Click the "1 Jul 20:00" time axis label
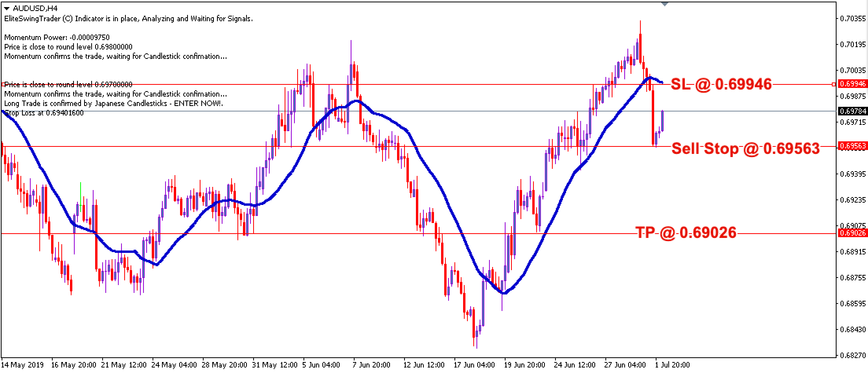Image resolution: width=868 pixels, height=373 pixels. point(672,365)
